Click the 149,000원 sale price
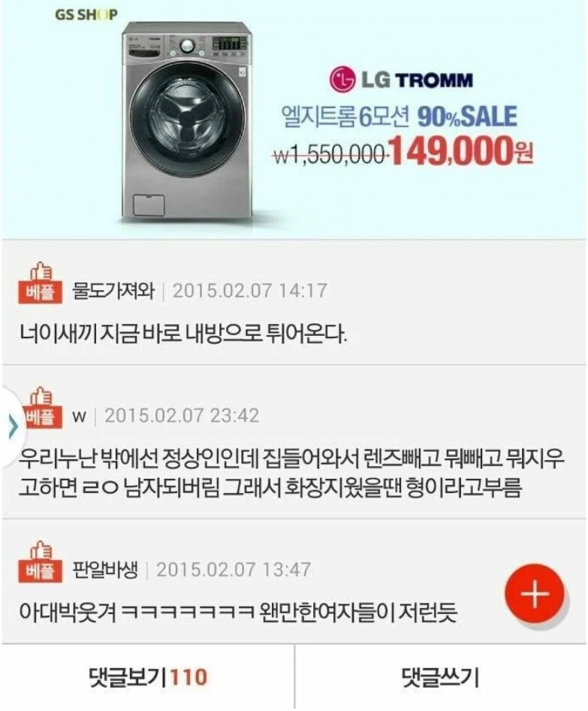 460,152
